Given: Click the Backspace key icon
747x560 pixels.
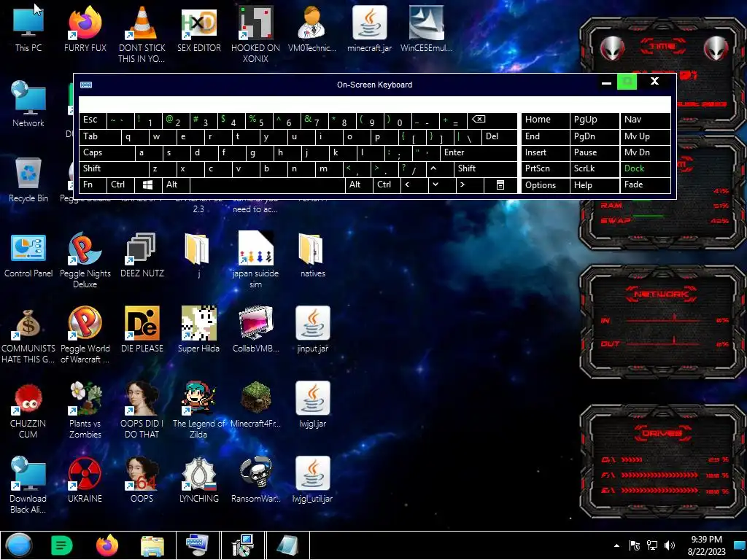Looking at the screenshot, I should point(491,120).
